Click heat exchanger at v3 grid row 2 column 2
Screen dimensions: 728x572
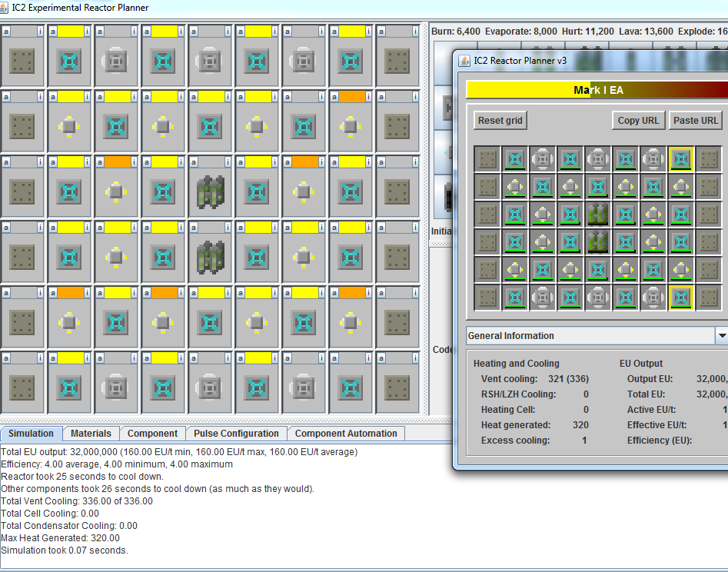[x=515, y=187]
